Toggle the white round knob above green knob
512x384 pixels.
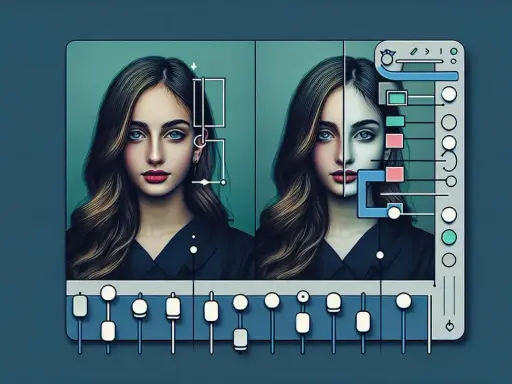(449, 215)
